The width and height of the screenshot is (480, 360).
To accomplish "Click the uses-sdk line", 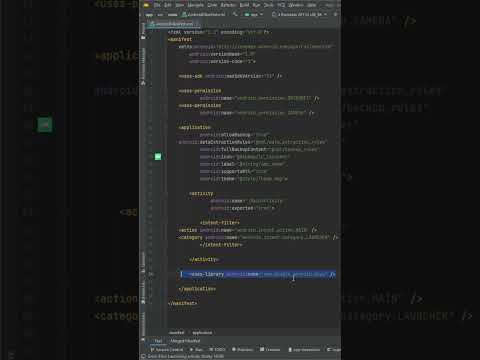I will (230, 76).
